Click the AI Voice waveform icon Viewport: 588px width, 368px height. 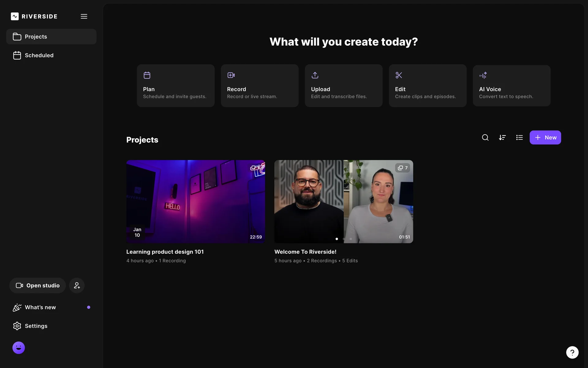[x=483, y=75]
